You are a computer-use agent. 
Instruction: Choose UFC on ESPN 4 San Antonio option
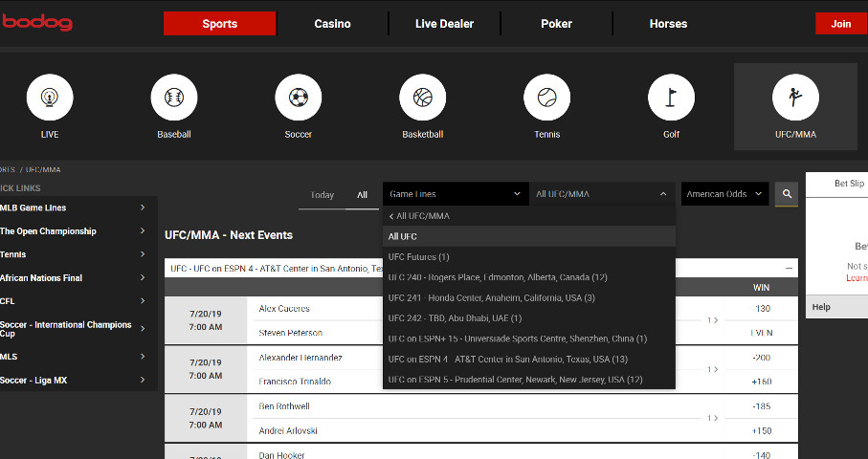coord(529,359)
